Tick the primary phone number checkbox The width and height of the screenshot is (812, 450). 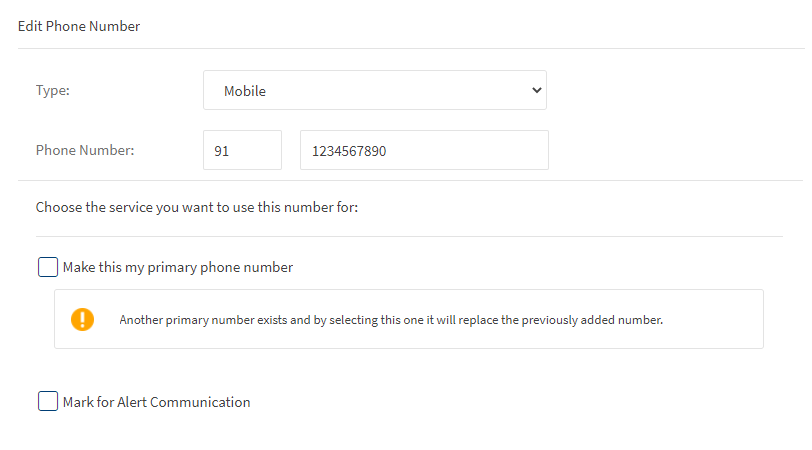48,267
